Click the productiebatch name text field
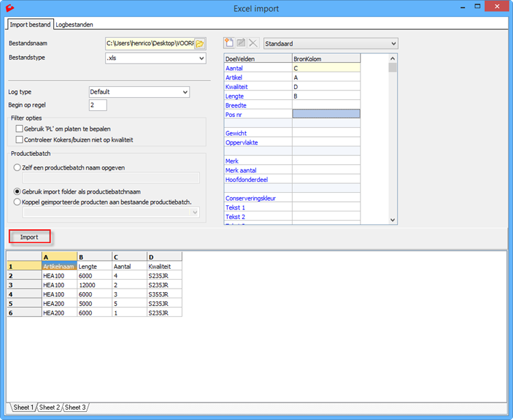The height and width of the screenshot is (420, 513). pyautogui.click(x=111, y=178)
